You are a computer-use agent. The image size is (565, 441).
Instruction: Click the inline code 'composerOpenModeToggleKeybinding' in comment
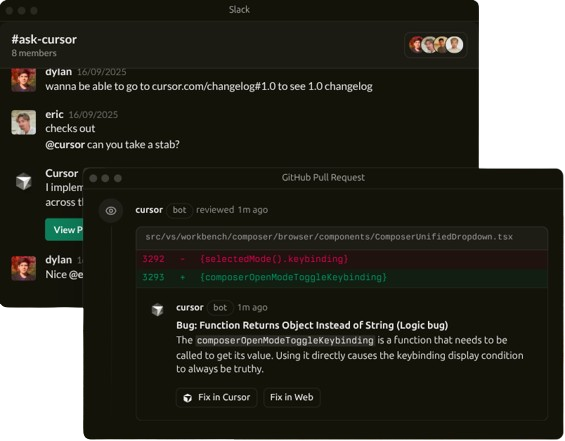click(x=285, y=340)
